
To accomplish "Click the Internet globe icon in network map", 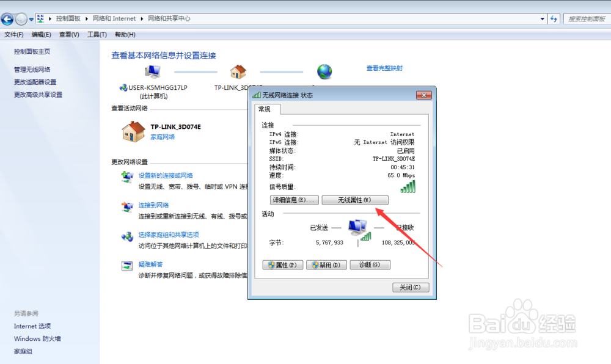I will point(324,71).
